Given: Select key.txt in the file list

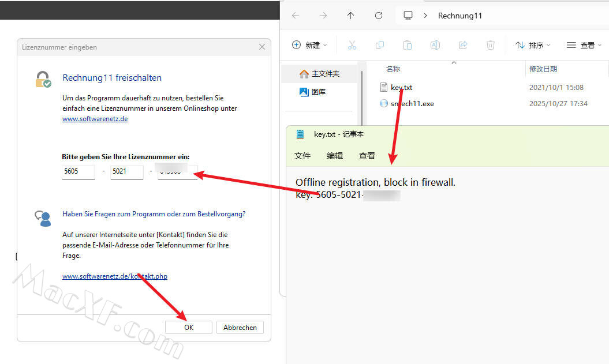Looking at the screenshot, I should (x=401, y=88).
